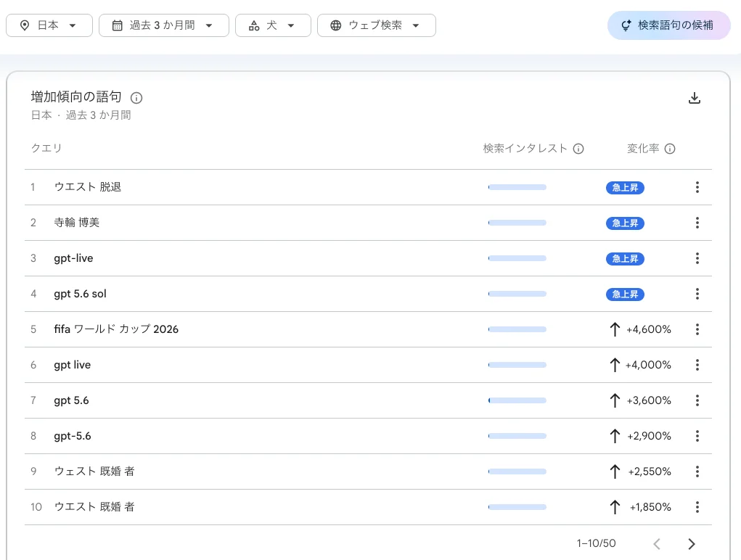Open more options for row 10 ウエスト 既婚 者
Screen dimensions: 741x560
point(697,507)
